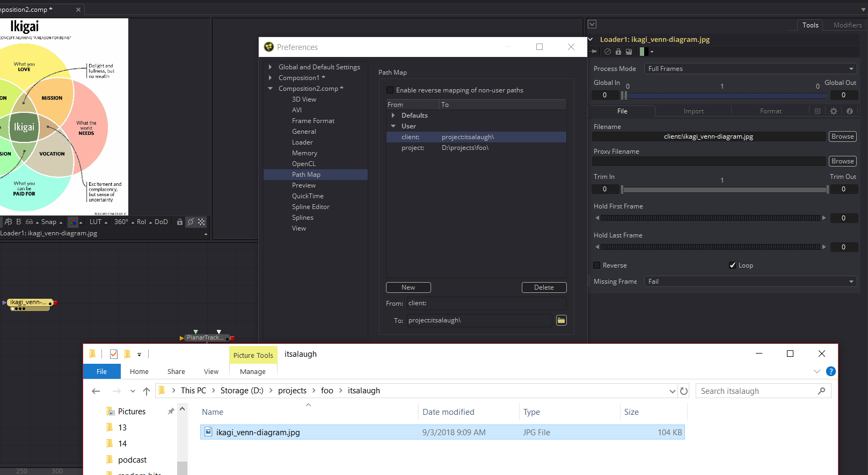Go up one folder level in Explorer
This screenshot has height=475, width=868.
point(147,391)
